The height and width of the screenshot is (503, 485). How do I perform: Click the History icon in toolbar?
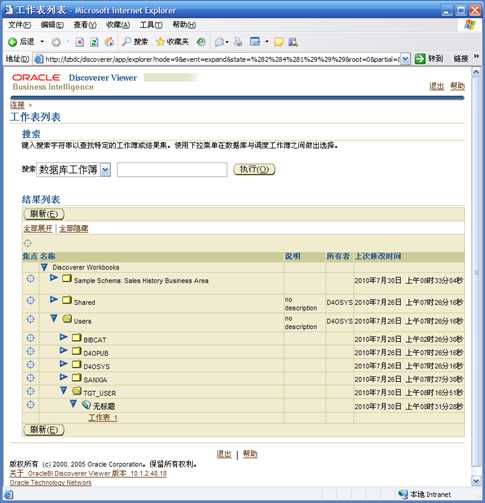tap(201, 42)
